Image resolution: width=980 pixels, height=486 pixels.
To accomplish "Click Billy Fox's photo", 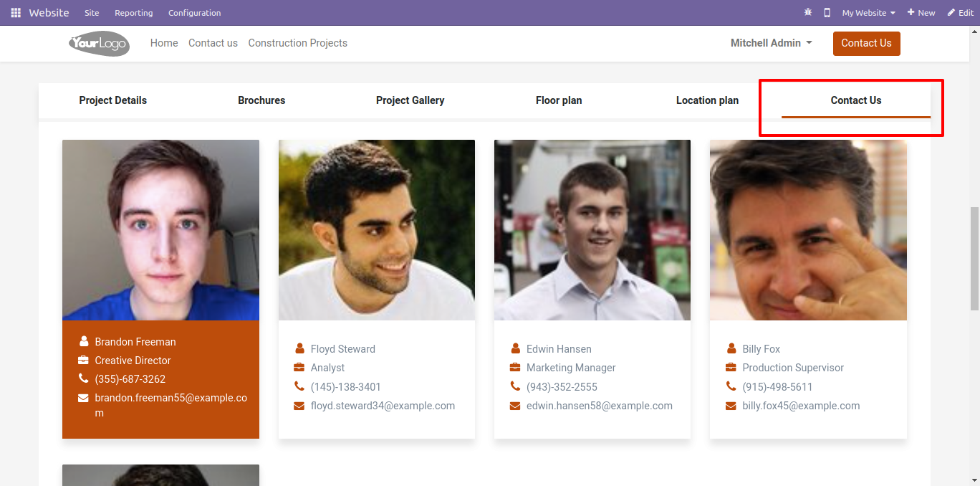I will 808,230.
